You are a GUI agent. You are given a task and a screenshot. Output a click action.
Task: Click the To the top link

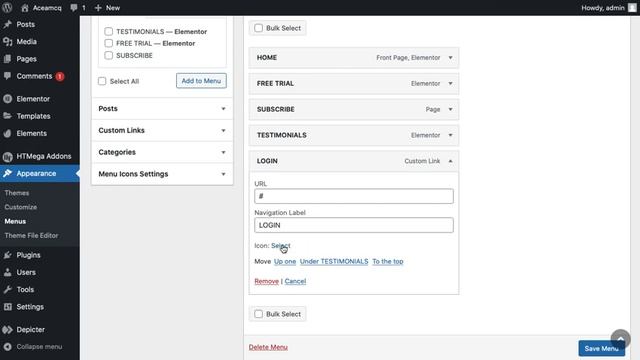388,261
